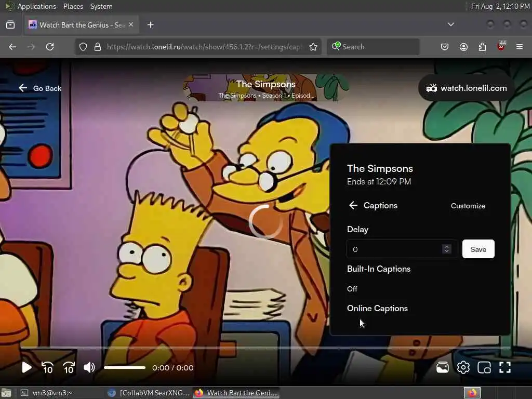Viewport: 532px width, 399px height.
Task: Click the Online Captions heading
Action: [377, 309]
